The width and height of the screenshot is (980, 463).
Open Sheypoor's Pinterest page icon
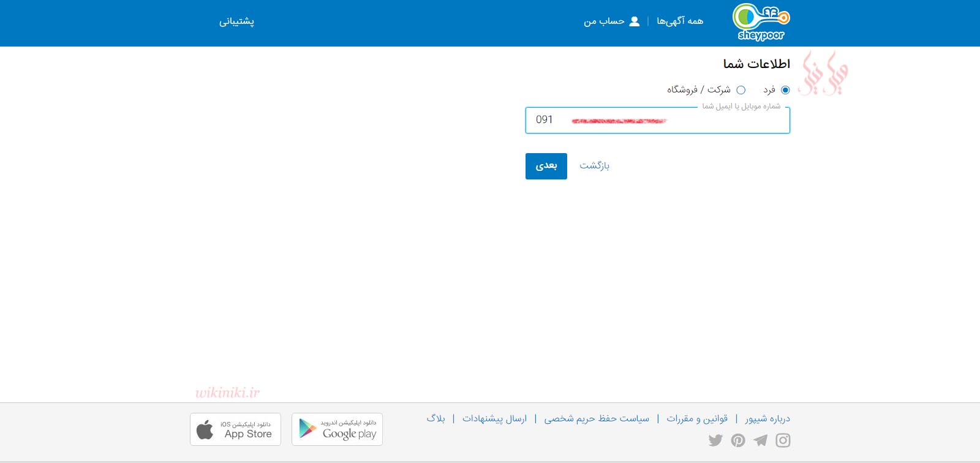tap(738, 440)
